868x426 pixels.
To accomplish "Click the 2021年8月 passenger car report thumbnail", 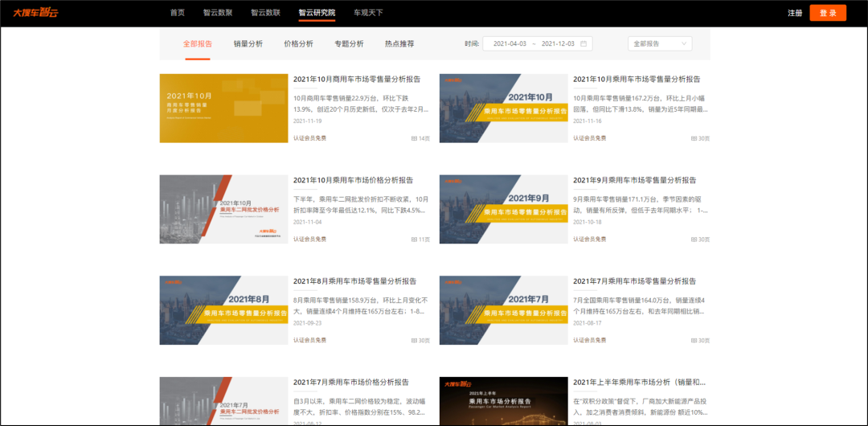I will click(223, 310).
